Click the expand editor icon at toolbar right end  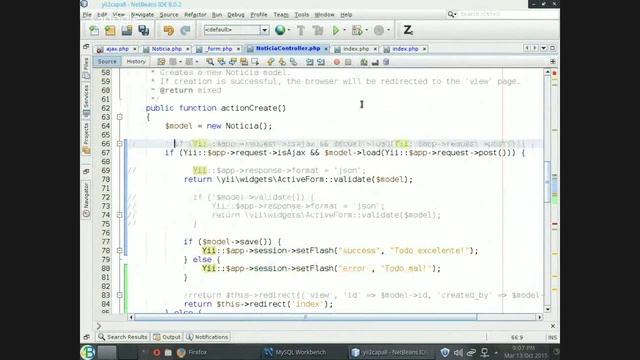(553, 62)
